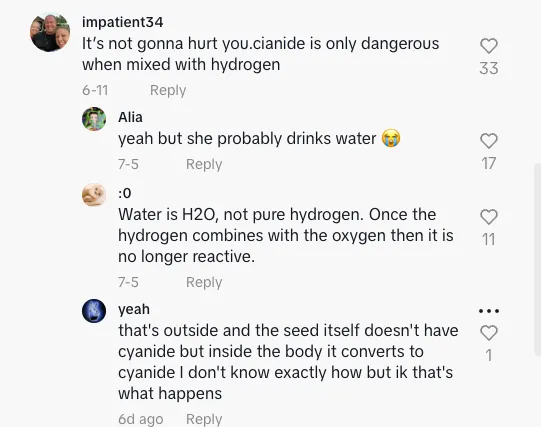
Task: Reply to the H2O comment
Action: (x=204, y=282)
